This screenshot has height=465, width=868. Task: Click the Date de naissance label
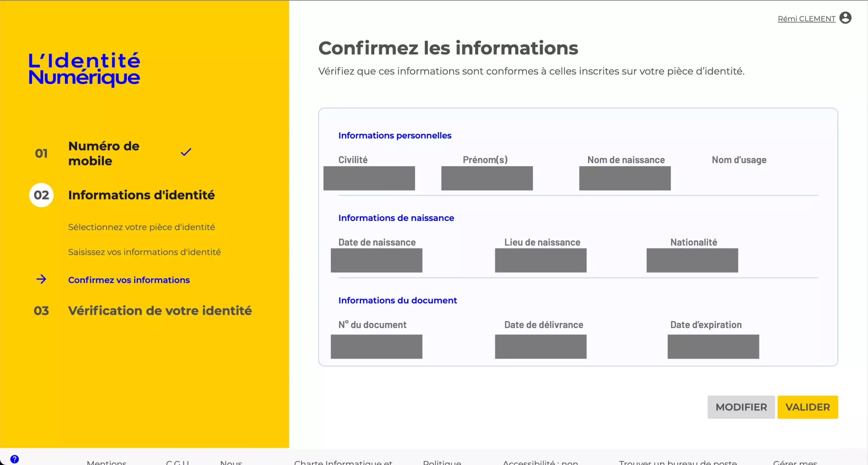click(377, 242)
